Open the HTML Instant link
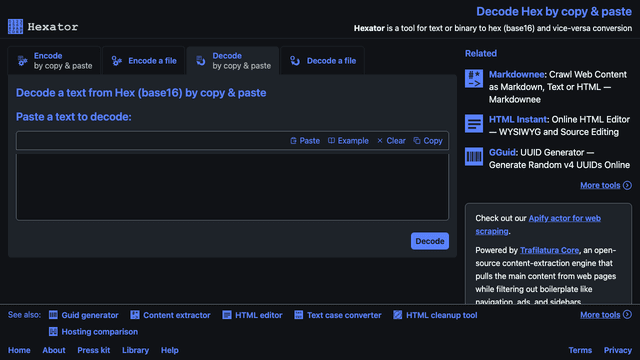 pyautogui.click(x=518, y=120)
